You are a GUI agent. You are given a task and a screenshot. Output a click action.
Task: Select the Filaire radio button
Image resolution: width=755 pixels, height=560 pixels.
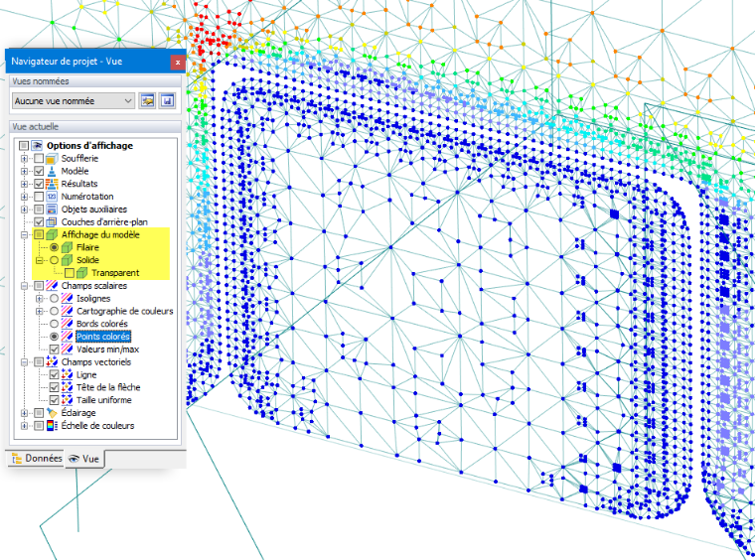[x=54, y=247]
